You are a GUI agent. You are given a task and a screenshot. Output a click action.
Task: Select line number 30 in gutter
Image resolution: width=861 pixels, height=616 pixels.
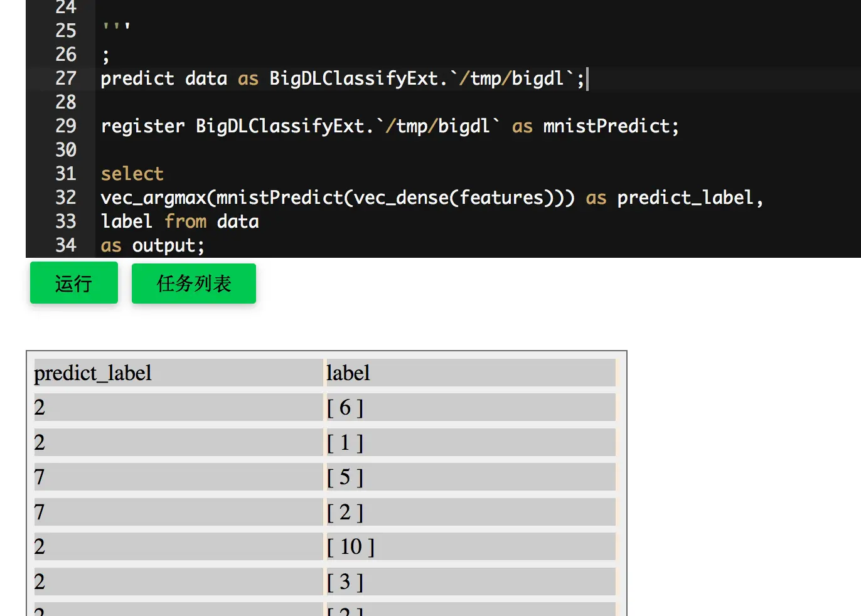point(66,150)
